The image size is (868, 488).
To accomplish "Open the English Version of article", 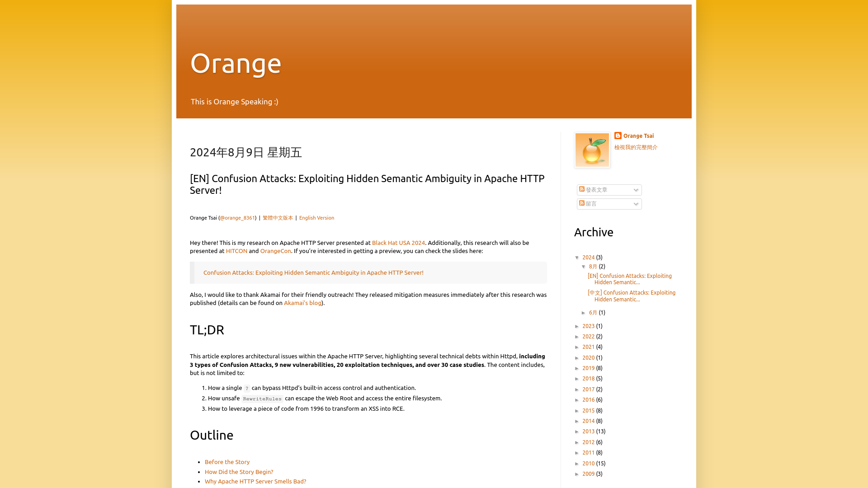I will coord(316,217).
